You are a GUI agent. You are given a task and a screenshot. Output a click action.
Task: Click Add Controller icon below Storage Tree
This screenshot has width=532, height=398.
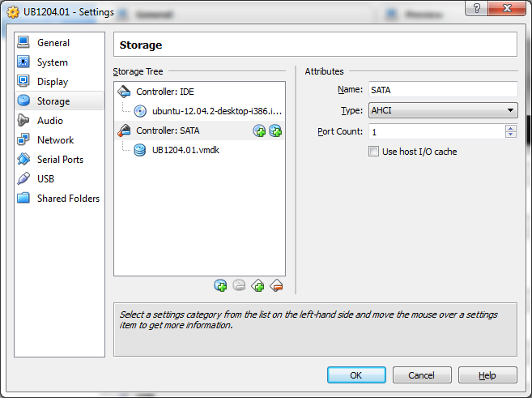click(257, 285)
